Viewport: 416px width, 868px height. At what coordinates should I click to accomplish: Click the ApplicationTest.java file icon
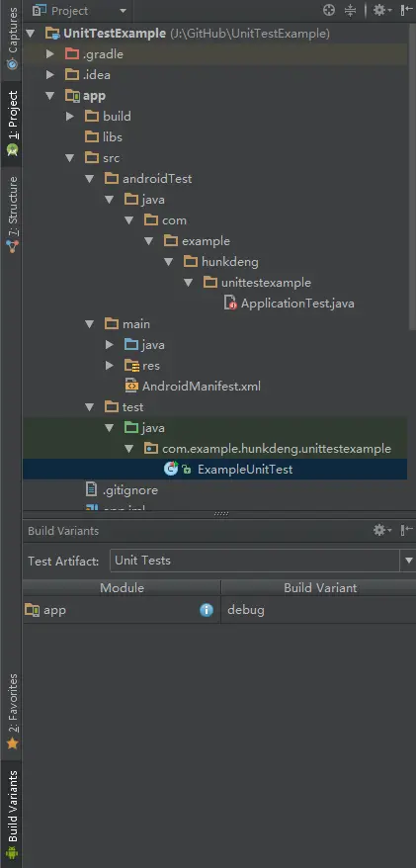[x=230, y=303]
